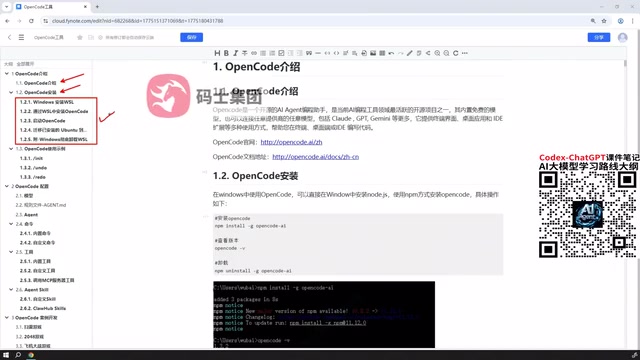
Task: Click the document scrollbar at right edge
Action: point(625,63)
